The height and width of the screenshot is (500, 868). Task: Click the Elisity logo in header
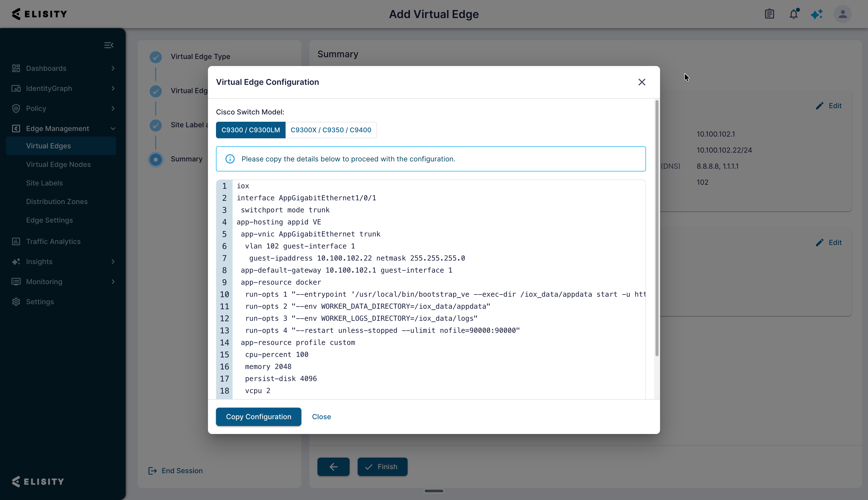pos(39,14)
